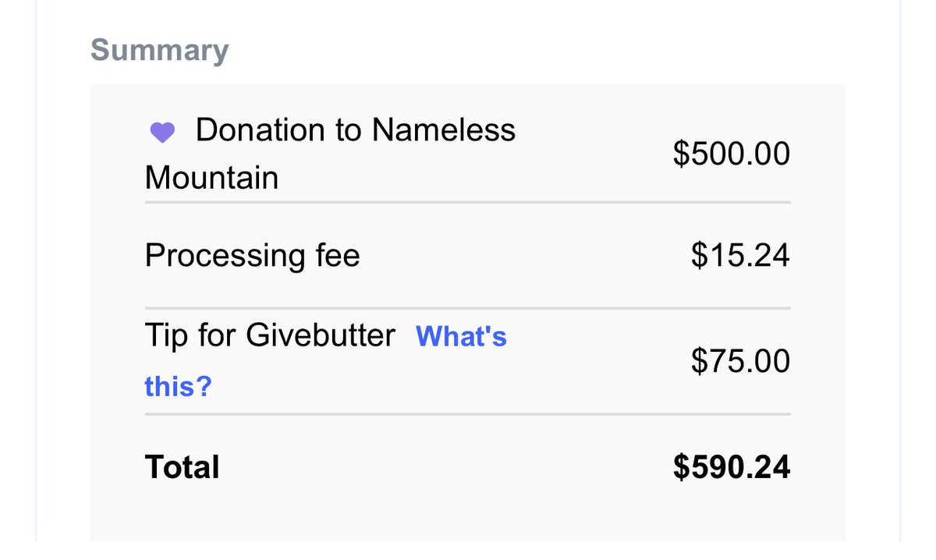Open the "What's this?" tip explanation link
The image size is (936, 560).
(461, 337)
